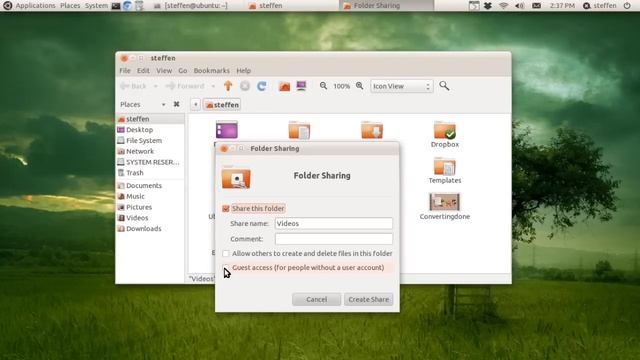Open Terminal launcher in top panel
The image size is (640, 360).
point(116,6)
